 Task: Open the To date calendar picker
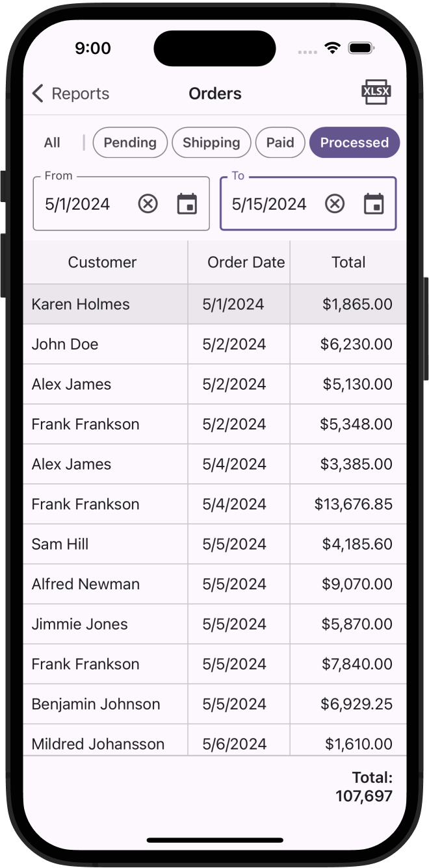(x=374, y=204)
